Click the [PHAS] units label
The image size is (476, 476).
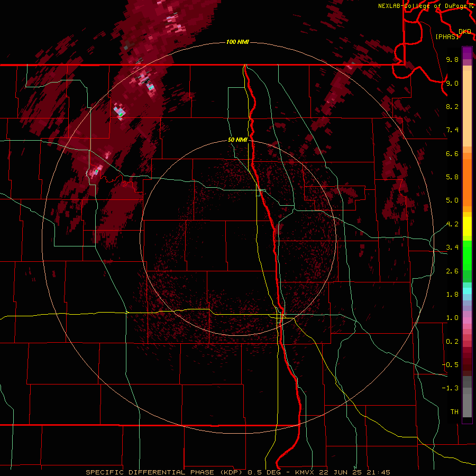coord(447,37)
